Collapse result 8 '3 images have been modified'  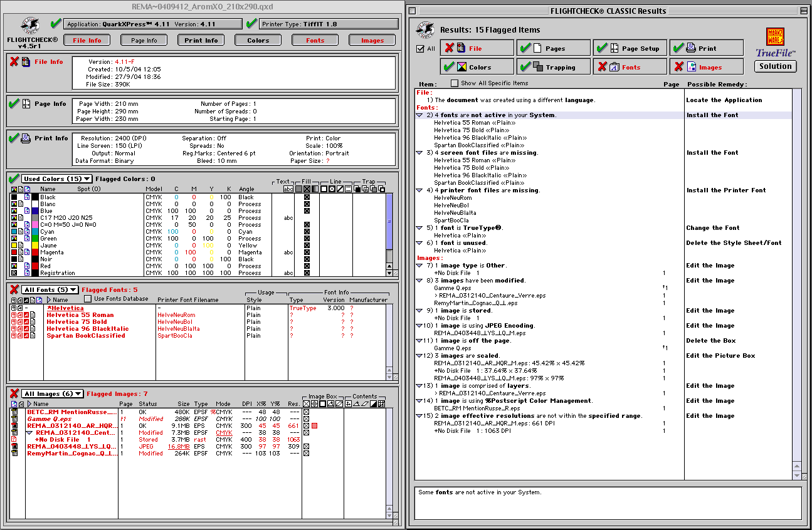coord(419,281)
